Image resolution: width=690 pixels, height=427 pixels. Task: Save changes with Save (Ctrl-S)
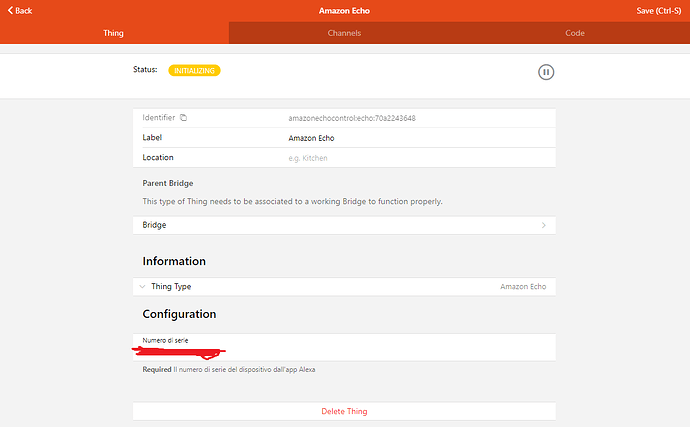pos(659,10)
